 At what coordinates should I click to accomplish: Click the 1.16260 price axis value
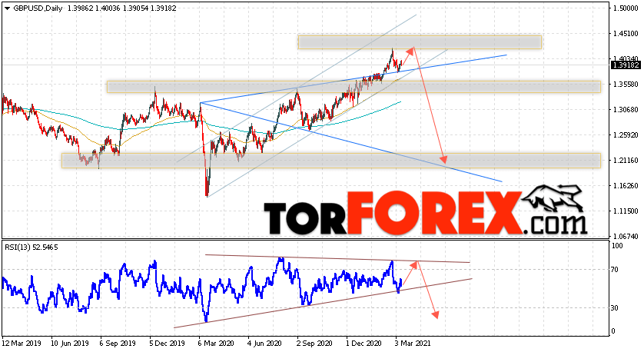(x=626, y=186)
